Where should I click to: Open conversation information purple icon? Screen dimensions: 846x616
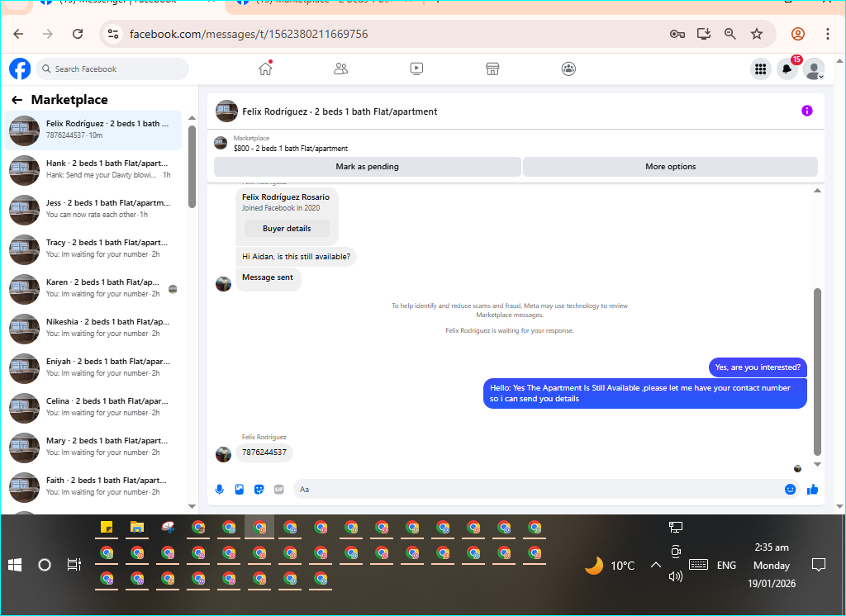[x=807, y=111]
